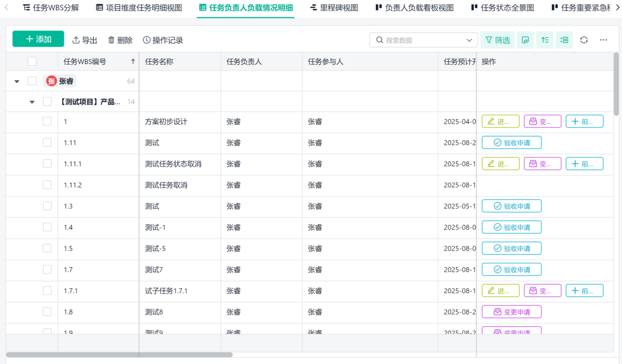Toggle the select-all checkbox in table header
622x364 pixels.
[x=32, y=62]
